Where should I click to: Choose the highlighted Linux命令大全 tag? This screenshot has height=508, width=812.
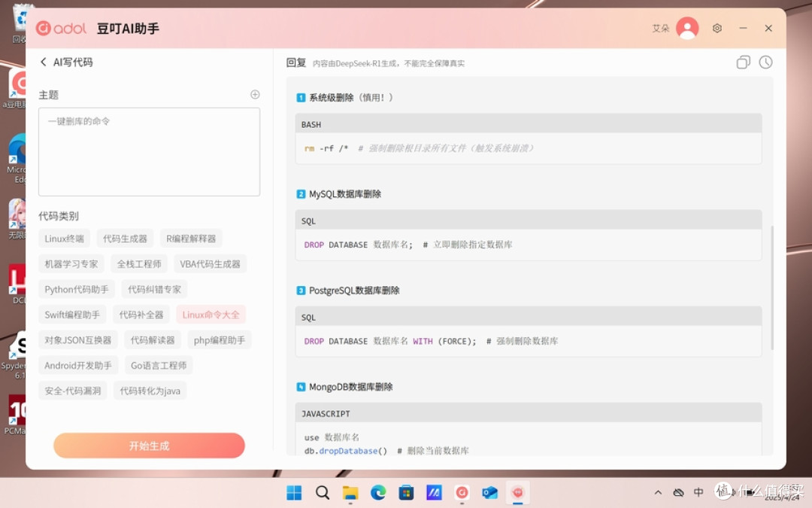pyautogui.click(x=211, y=315)
